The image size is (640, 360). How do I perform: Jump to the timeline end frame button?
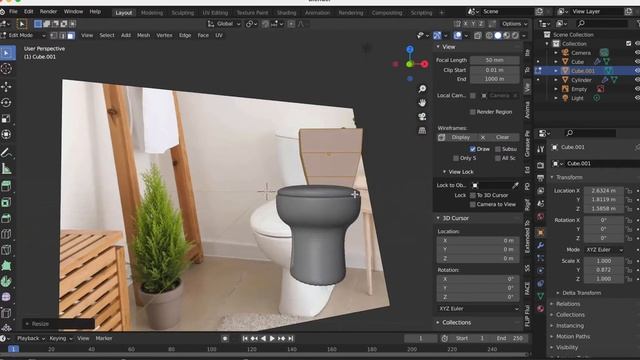pyautogui.click(x=291, y=338)
